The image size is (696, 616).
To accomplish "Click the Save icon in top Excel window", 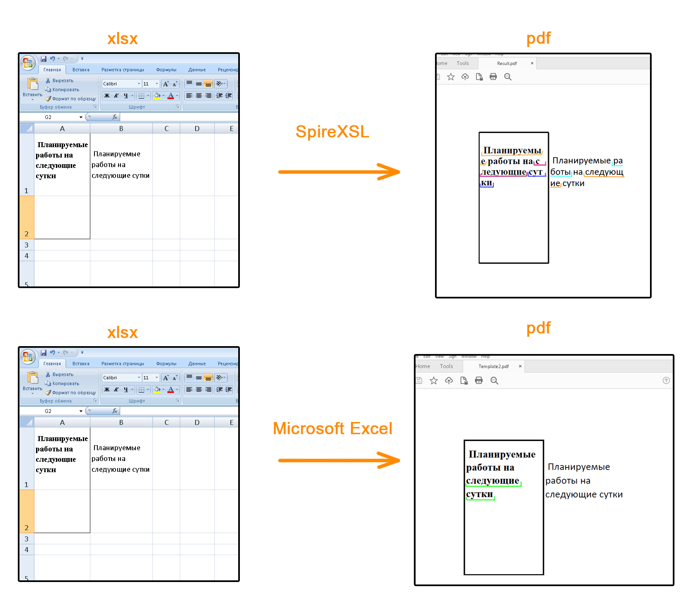I will [43, 59].
